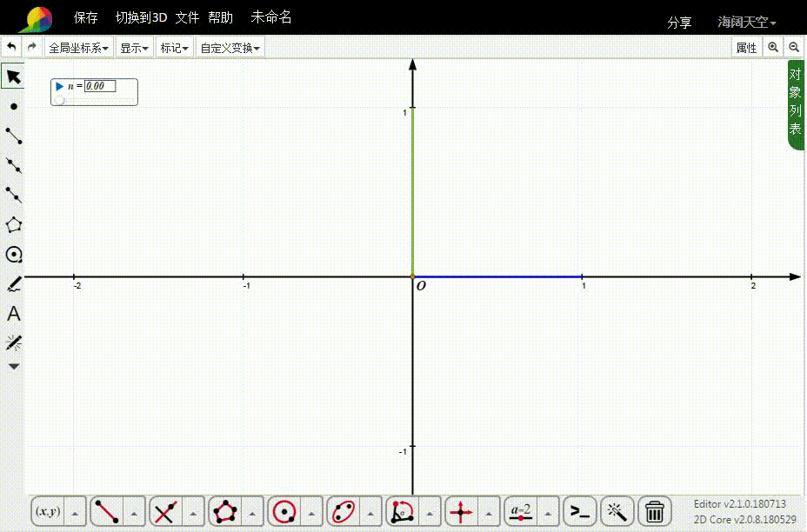This screenshot has width=807, height=532.
Task: Expand arrow next to a=2 tool
Action: coord(548,513)
